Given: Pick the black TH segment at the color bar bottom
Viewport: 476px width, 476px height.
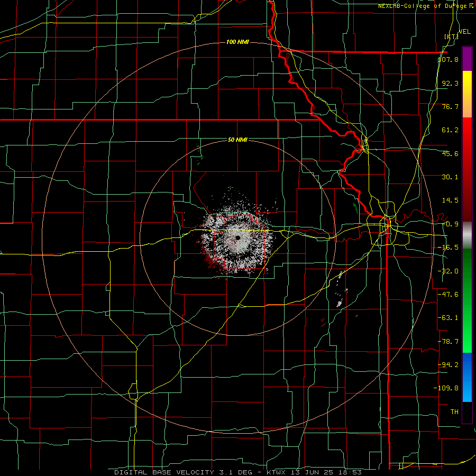Looking at the screenshot, I should (x=467, y=412).
